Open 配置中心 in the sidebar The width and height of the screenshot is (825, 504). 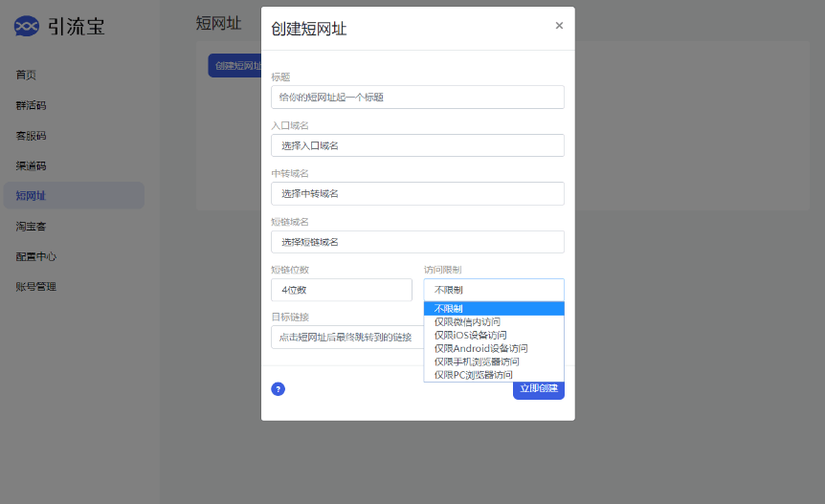pyautogui.click(x=35, y=256)
